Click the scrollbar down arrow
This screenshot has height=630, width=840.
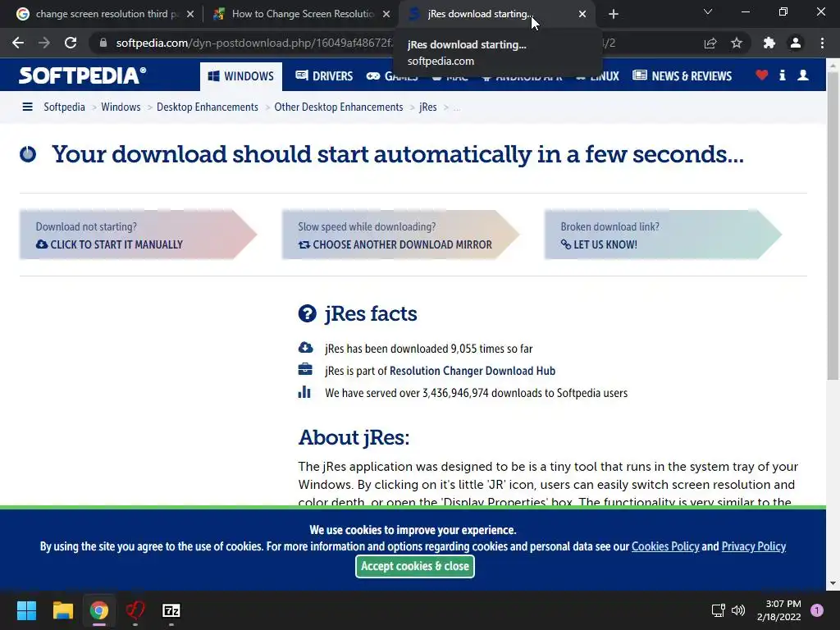pos(833,583)
